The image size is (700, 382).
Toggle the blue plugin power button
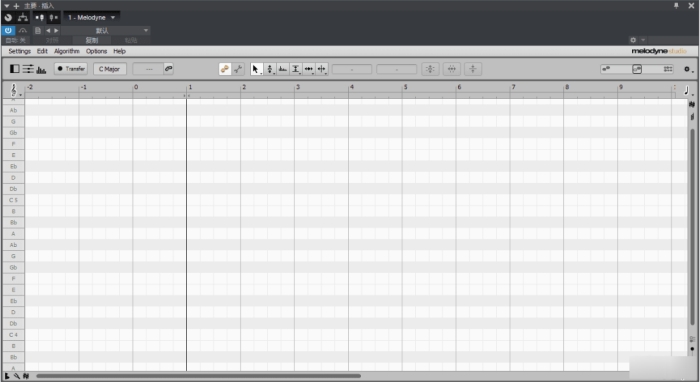coord(8,30)
